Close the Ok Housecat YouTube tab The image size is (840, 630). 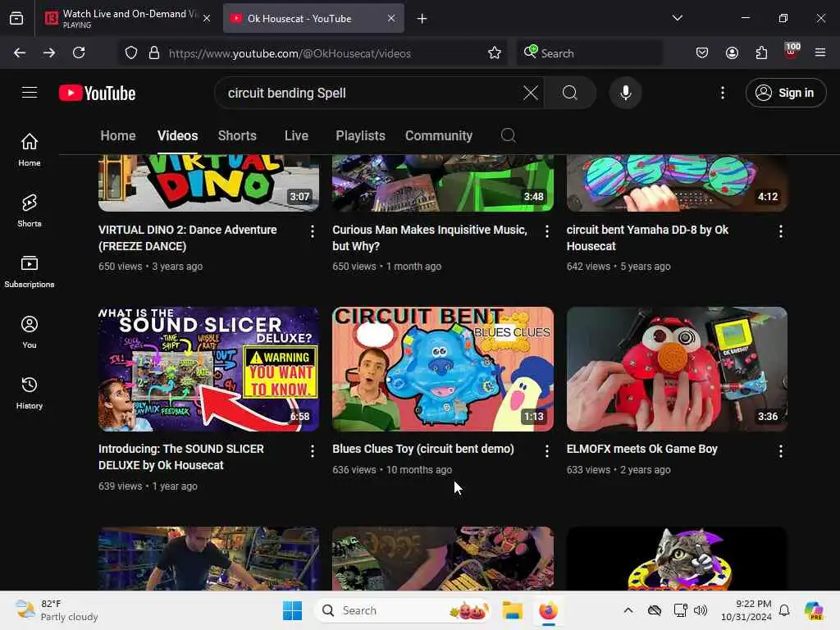391,18
